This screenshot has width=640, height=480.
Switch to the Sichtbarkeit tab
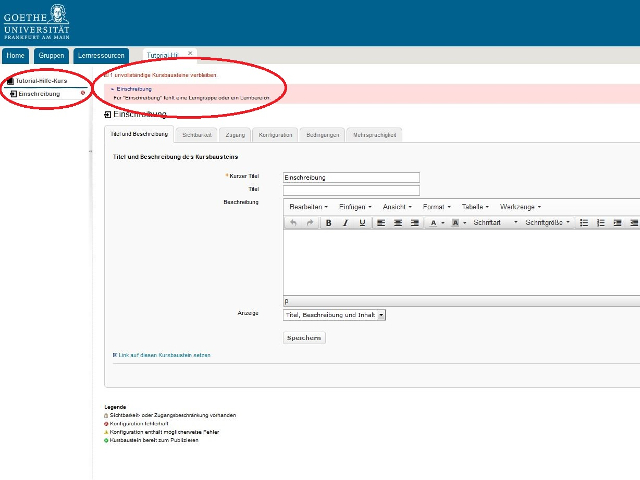pos(196,134)
